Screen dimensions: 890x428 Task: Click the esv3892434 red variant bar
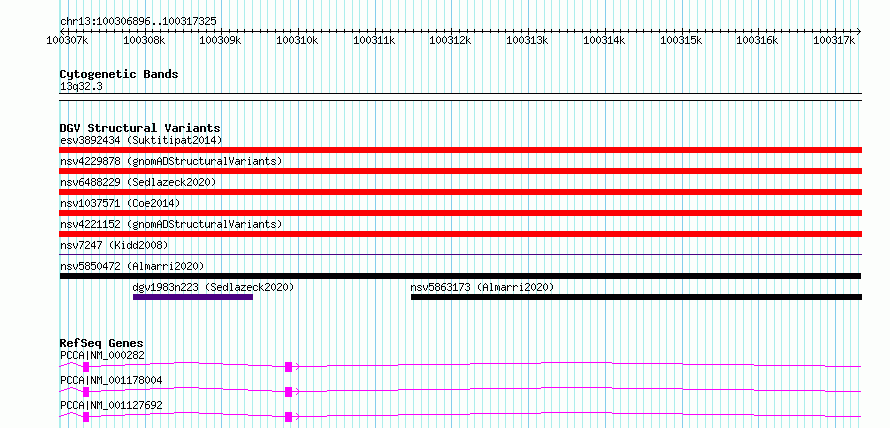(461, 150)
